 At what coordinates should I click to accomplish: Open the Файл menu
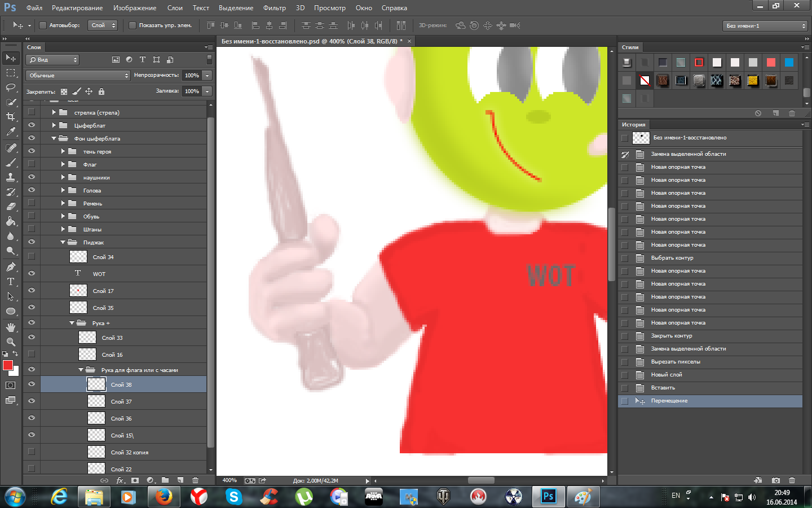coord(34,8)
